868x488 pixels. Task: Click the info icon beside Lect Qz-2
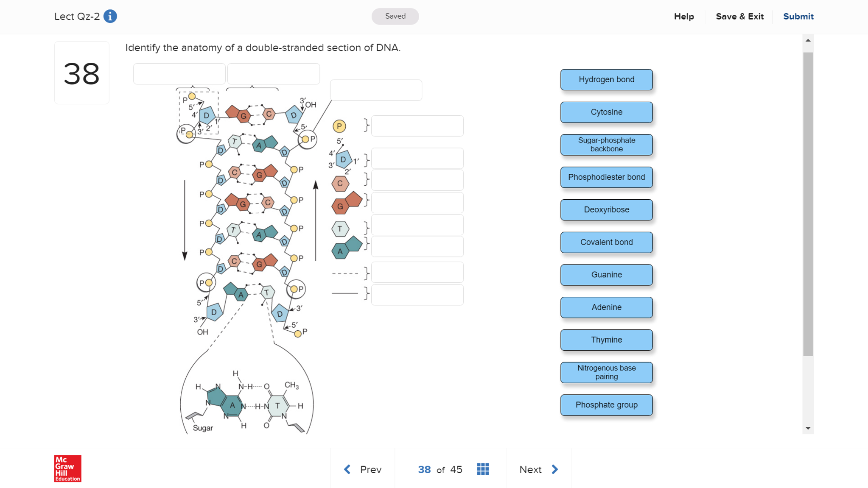click(110, 17)
